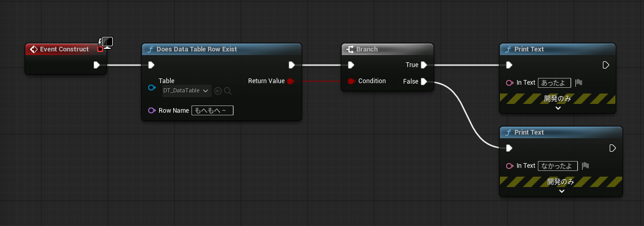Image resolution: width=644 pixels, height=226 pixels.
Task: Select the Does Data Table Row Exist node header
Action: point(222,49)
